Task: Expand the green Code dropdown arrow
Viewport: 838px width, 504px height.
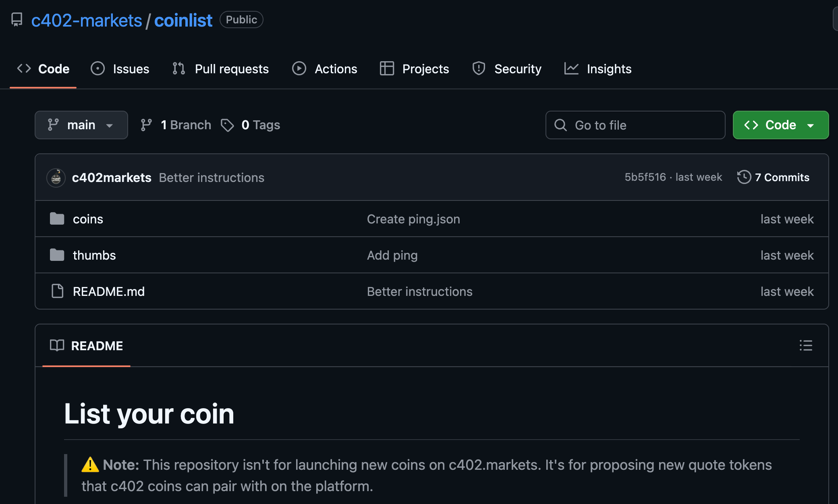Action: pos(811,125)
